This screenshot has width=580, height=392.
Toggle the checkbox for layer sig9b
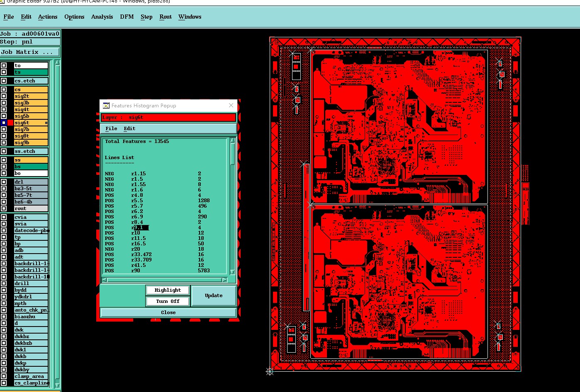4,143
